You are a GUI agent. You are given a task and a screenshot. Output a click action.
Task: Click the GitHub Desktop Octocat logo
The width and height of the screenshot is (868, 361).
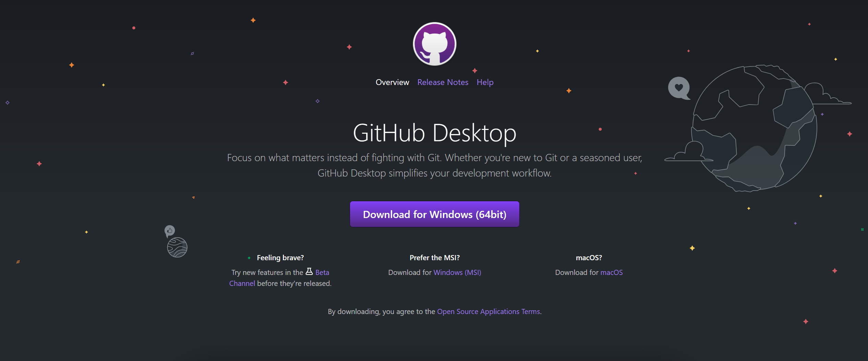(x=434, y=44)
